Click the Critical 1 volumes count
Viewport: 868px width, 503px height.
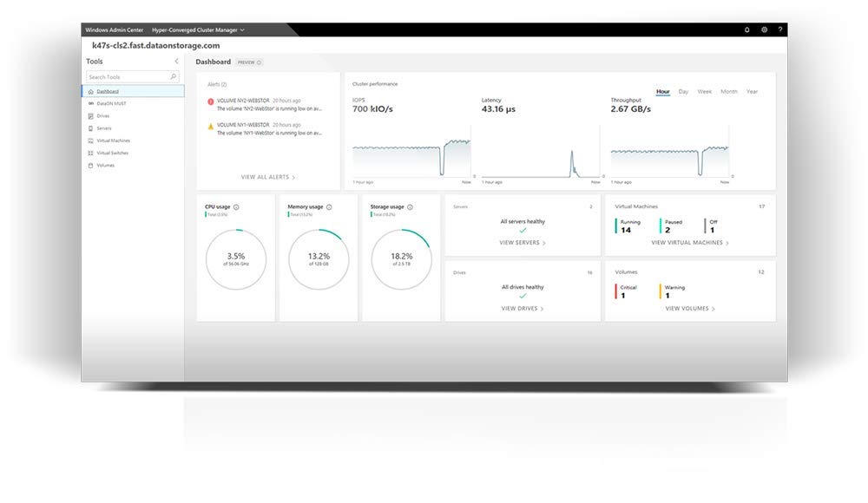[626, 291]
